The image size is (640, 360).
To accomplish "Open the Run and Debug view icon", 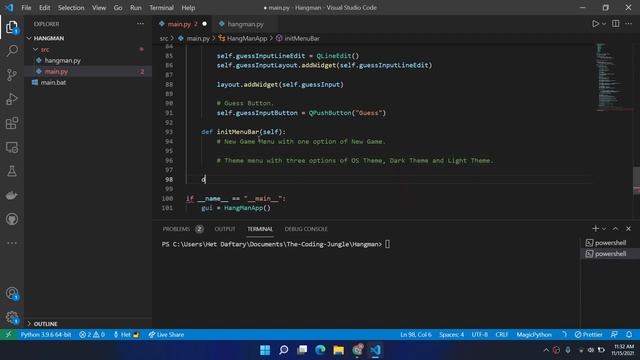I will (12, 99).
